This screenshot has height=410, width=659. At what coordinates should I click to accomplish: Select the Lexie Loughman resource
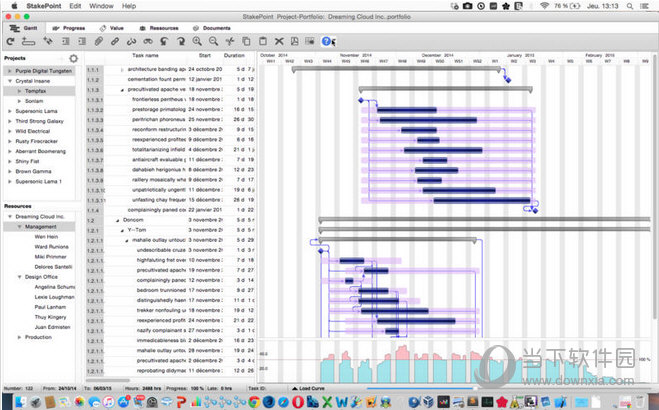click(54, 297)
